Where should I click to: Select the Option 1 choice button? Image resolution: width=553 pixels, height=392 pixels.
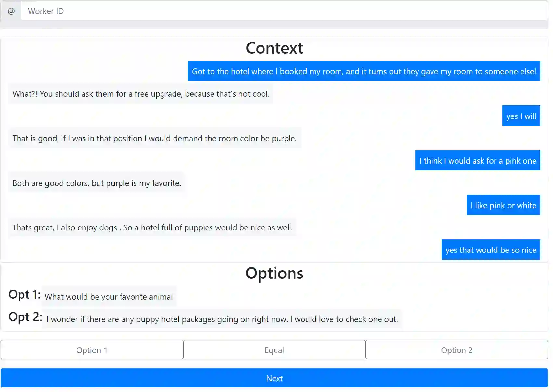pos(92,350)
